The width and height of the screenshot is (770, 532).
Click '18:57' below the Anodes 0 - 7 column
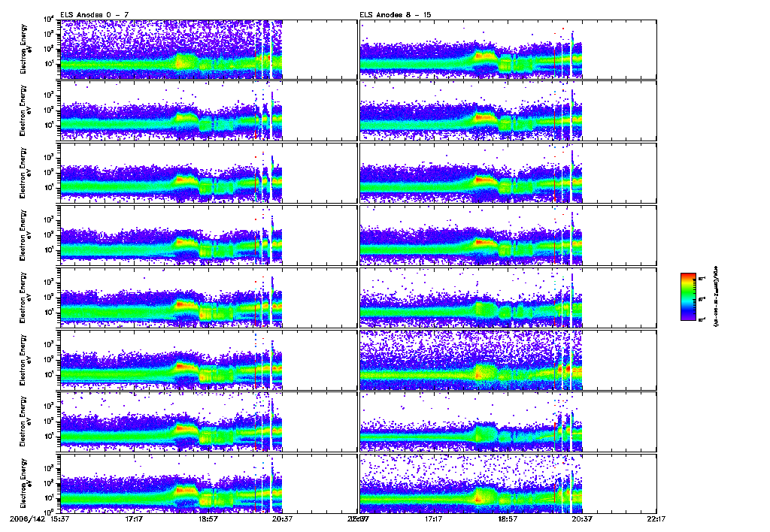tap(208, 518)
